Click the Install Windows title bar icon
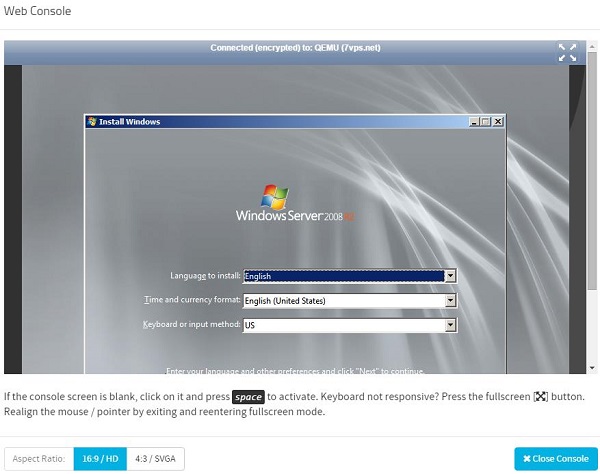The image size is (600, 474). [92, 122]
